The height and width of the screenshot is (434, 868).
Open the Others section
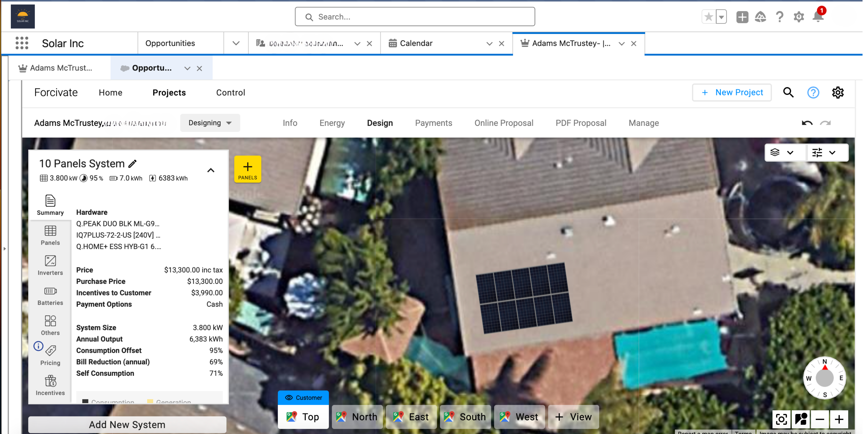[50, 325]
